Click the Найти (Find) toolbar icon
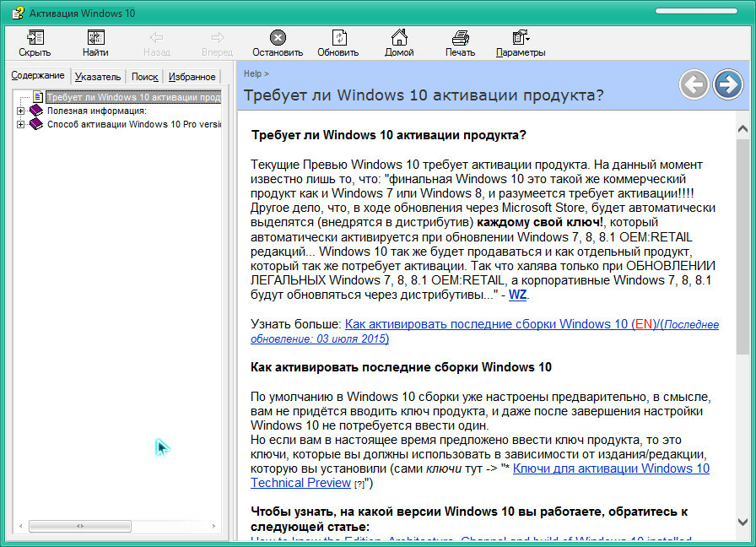This screenshot has height=547, width=756. coord(95,38)
